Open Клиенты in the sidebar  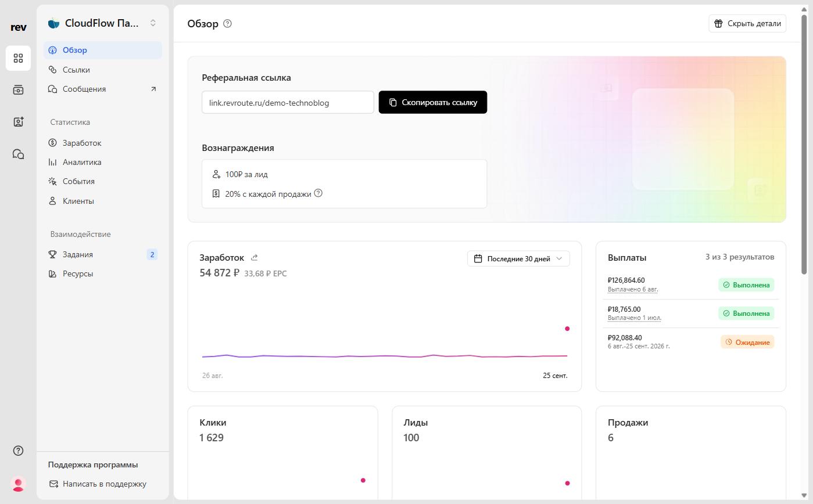pyautogui.click(x=103, y=201)
